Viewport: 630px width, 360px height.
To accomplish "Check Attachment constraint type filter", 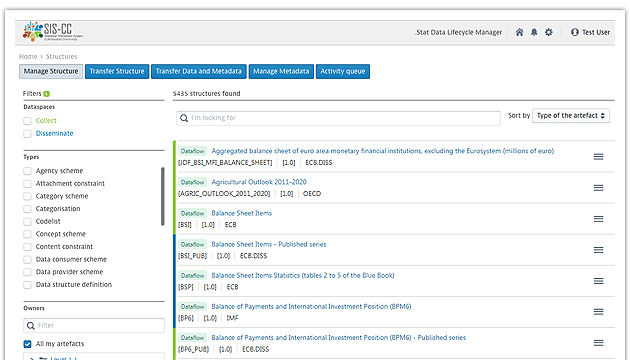I will (x=27, y=184).
